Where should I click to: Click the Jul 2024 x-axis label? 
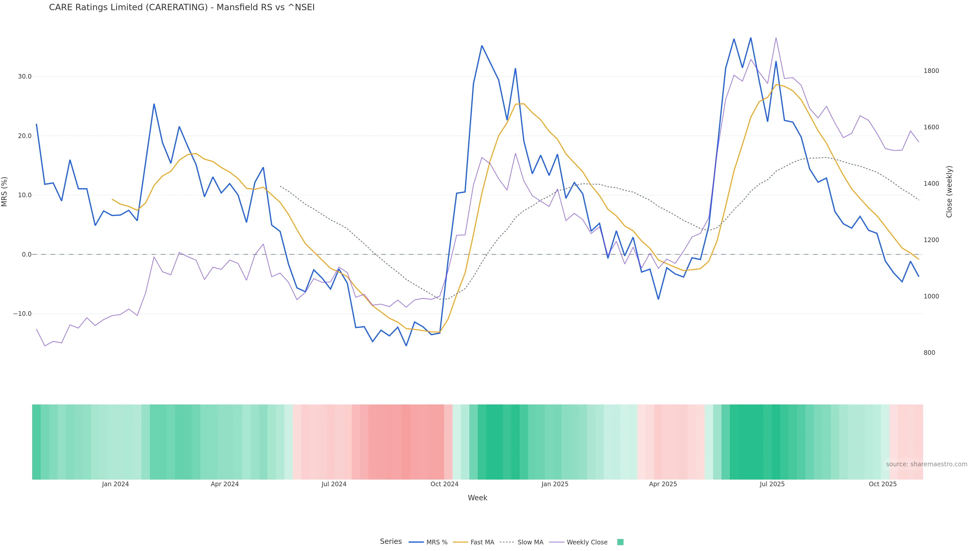pos(334,484)
